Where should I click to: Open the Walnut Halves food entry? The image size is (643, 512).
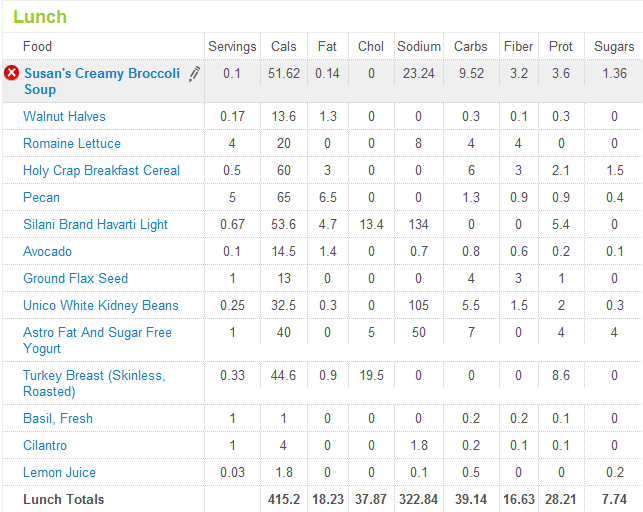(64, 117)
